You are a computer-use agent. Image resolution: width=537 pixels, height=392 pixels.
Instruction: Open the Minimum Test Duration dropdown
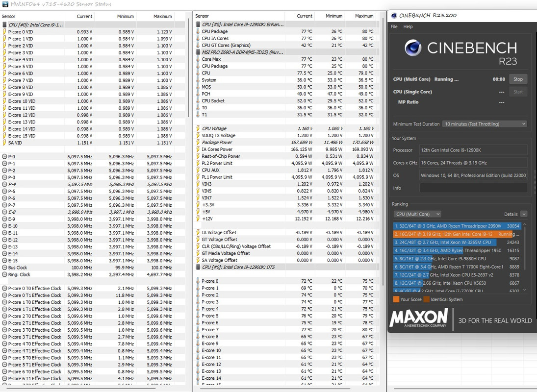(x=485, y=124)
